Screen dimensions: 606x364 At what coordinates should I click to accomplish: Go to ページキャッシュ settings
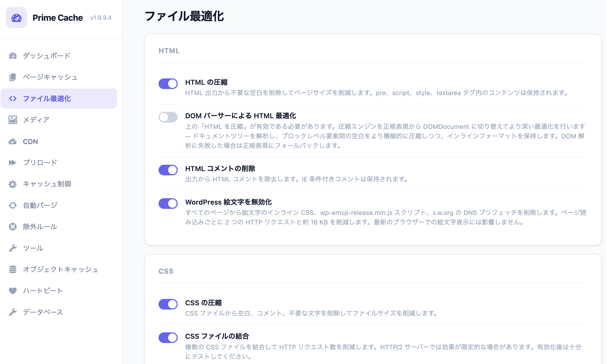(59, 77)
